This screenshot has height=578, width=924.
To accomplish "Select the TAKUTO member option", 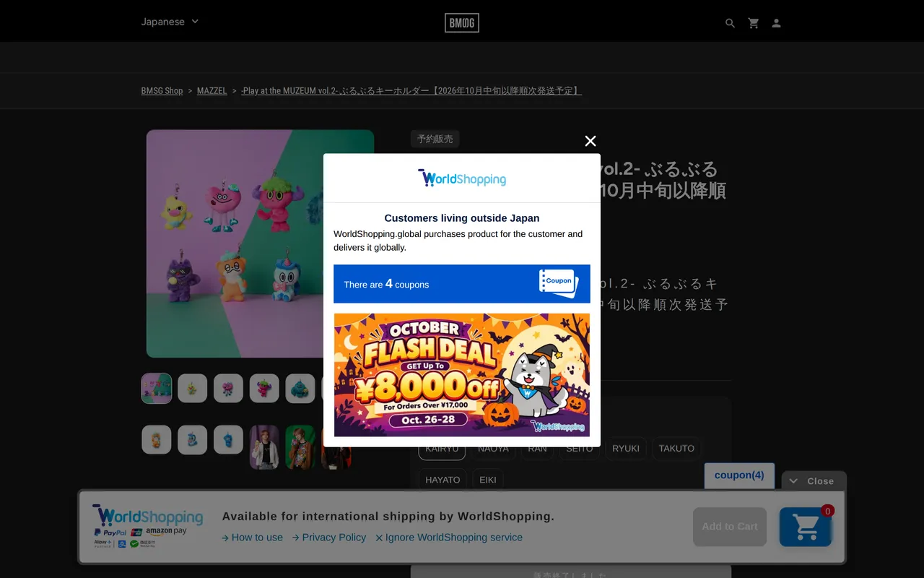I will [676, 449].
